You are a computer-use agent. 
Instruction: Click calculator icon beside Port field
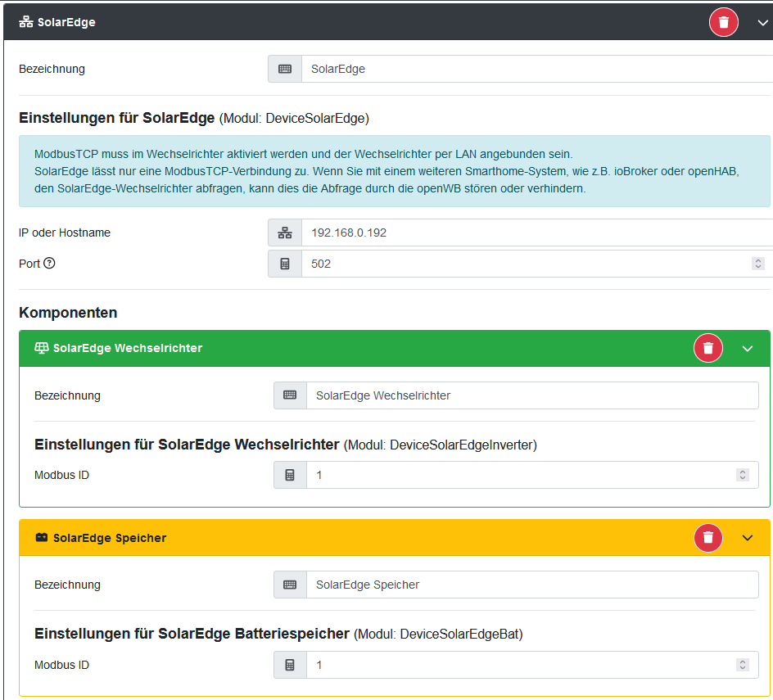click(285, 264)
